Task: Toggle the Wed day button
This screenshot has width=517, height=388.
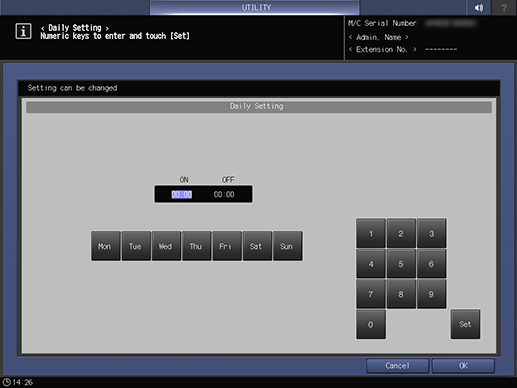Action: (x=166, y=246)
